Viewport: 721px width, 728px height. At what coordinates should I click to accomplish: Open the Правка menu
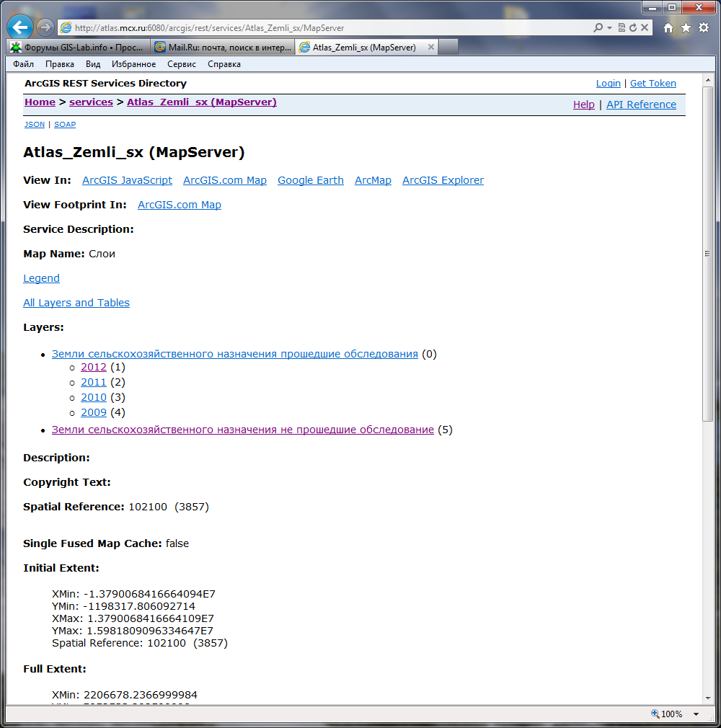(x=59, y=64)
